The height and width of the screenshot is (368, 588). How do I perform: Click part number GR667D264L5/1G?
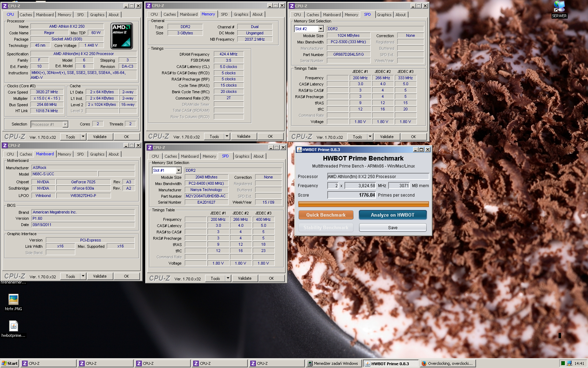pyautogui.click(x=348, y=55)
